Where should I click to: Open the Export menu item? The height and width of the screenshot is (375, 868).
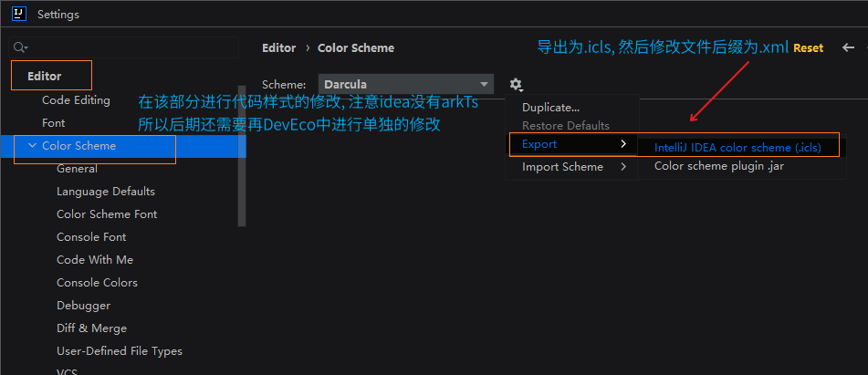click(x=572, y=144)
